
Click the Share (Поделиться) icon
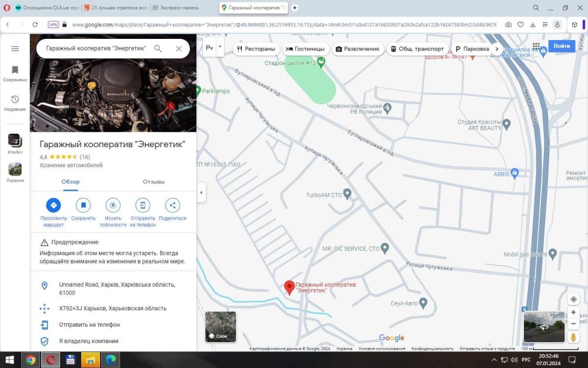(172, 205)
